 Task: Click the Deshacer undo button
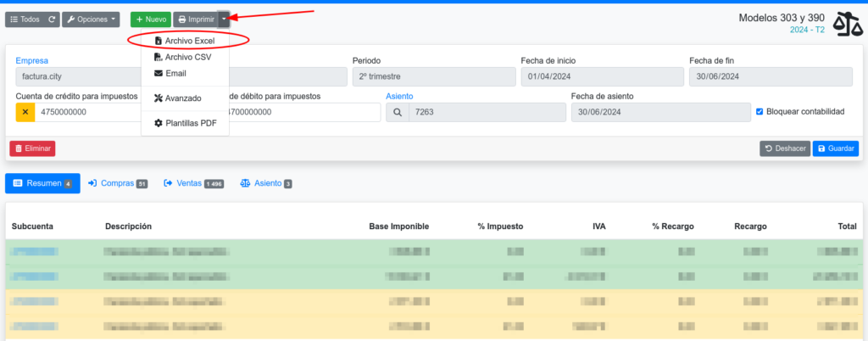click(x=783, y=148)
